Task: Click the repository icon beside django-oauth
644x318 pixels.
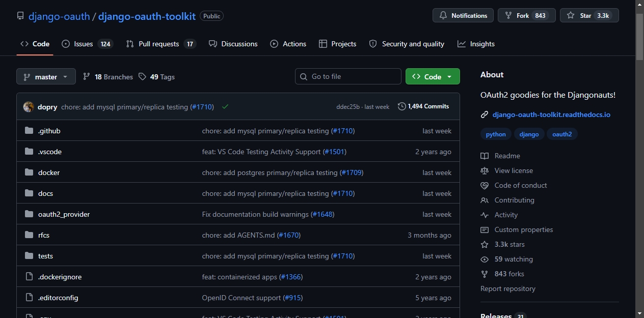Action: [20, 16]
